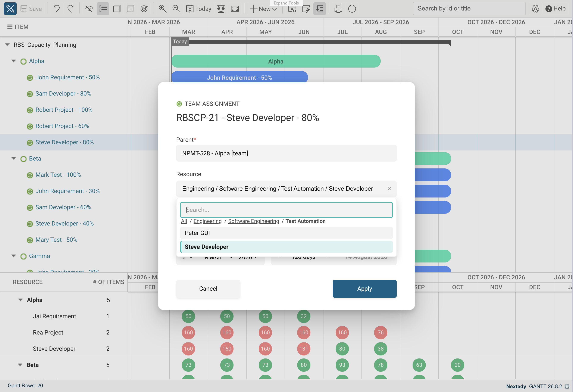Clear the selected Resource with the X
Viewport: 573px width, 392px height.
(x=389, y=189)
